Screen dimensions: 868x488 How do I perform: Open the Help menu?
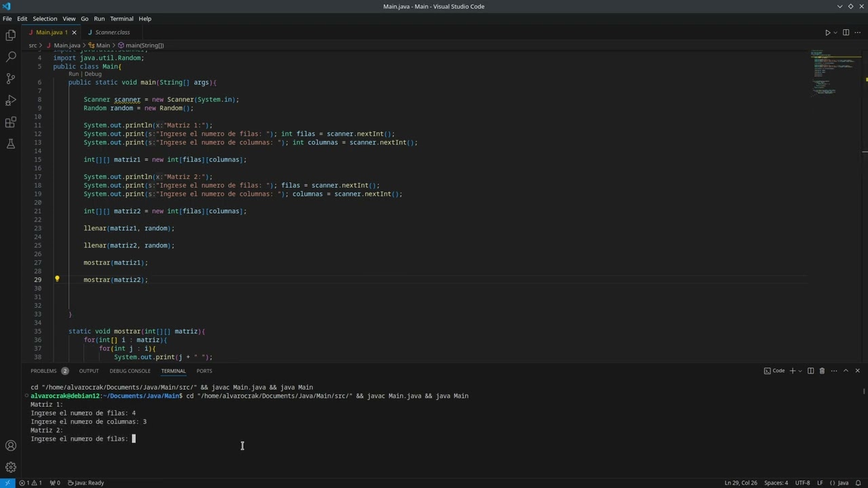coord(145,19)
